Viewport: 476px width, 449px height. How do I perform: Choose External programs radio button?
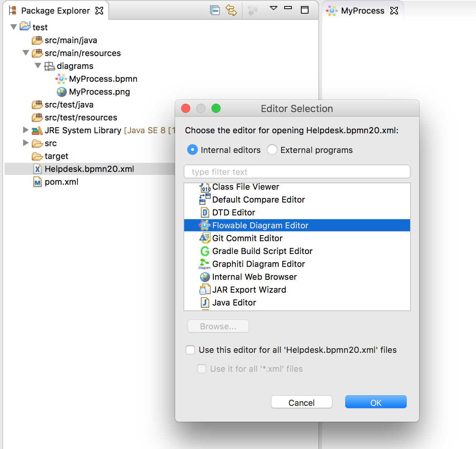tap(272, 150)
